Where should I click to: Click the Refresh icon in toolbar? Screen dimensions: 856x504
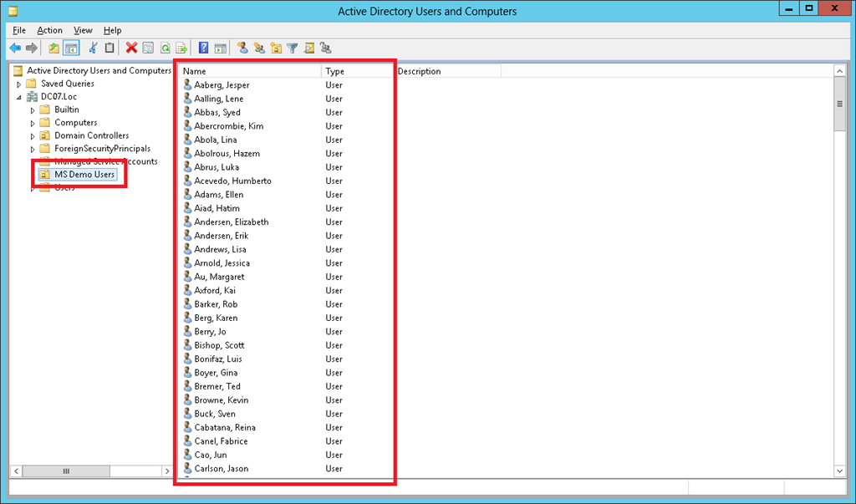tap(166, 48)
